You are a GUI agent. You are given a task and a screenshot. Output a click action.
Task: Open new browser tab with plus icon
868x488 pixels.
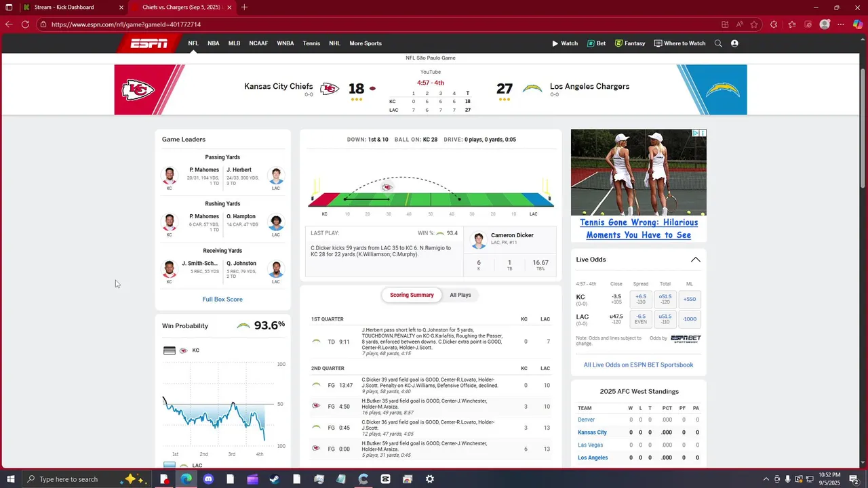[244, 7]
